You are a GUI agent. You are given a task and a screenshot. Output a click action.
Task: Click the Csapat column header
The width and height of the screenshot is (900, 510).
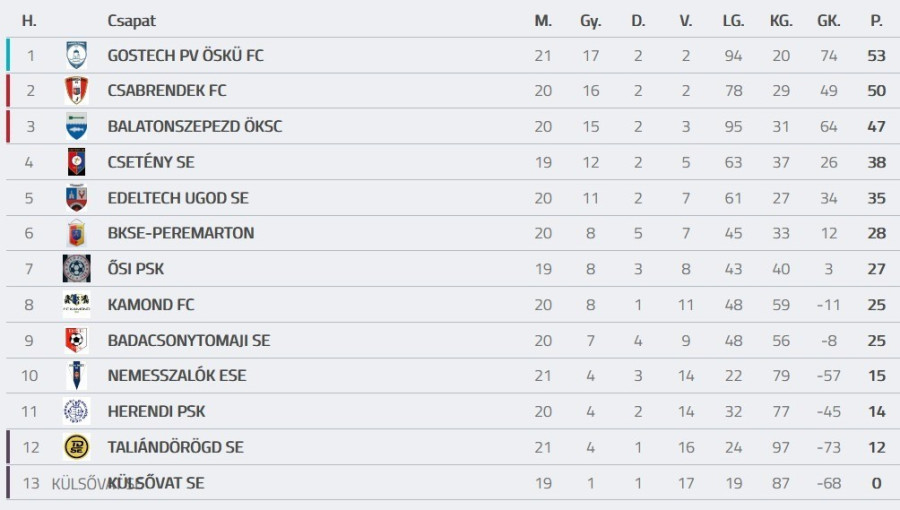(x=131, y=21)
